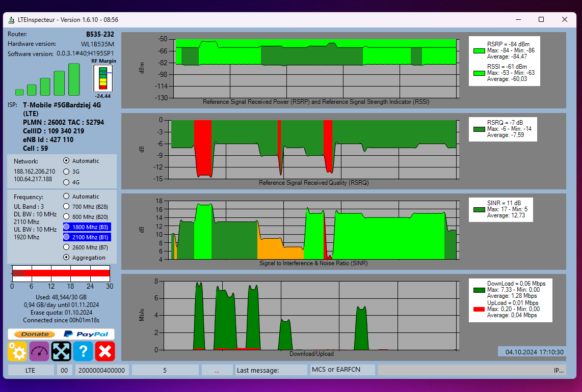Click the PLMN : 26002 TAC : 52794 text
The width and height of the screenshot is (582, 392).
click(64, 122)
